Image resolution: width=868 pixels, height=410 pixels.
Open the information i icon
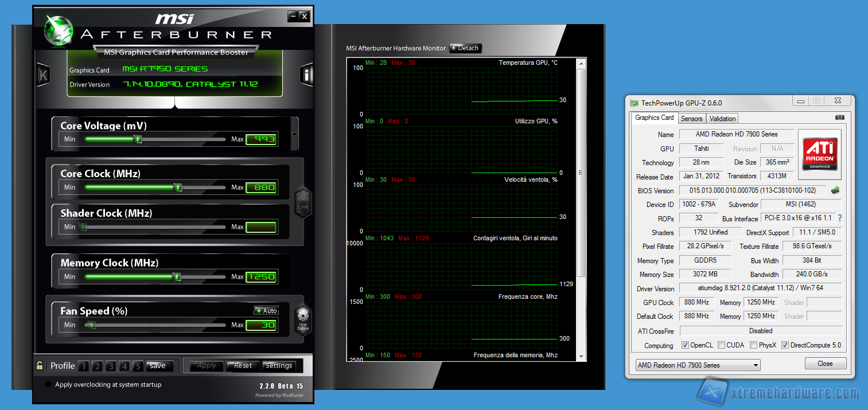tap(306, 75)
